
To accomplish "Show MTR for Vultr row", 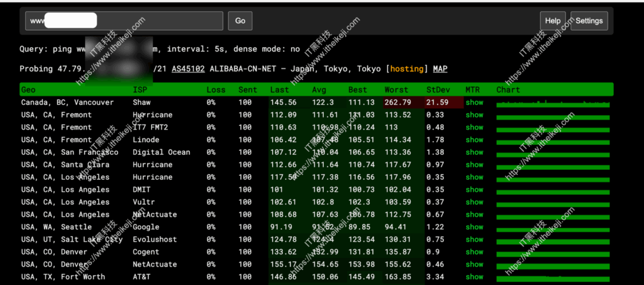I will (474, 202).
